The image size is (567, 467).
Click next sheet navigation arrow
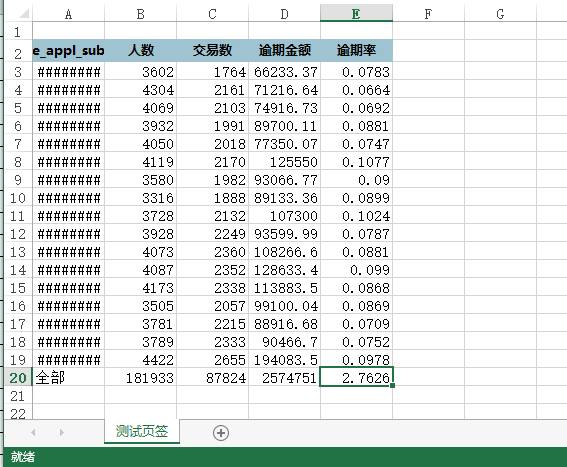click(x=62, y=432)
